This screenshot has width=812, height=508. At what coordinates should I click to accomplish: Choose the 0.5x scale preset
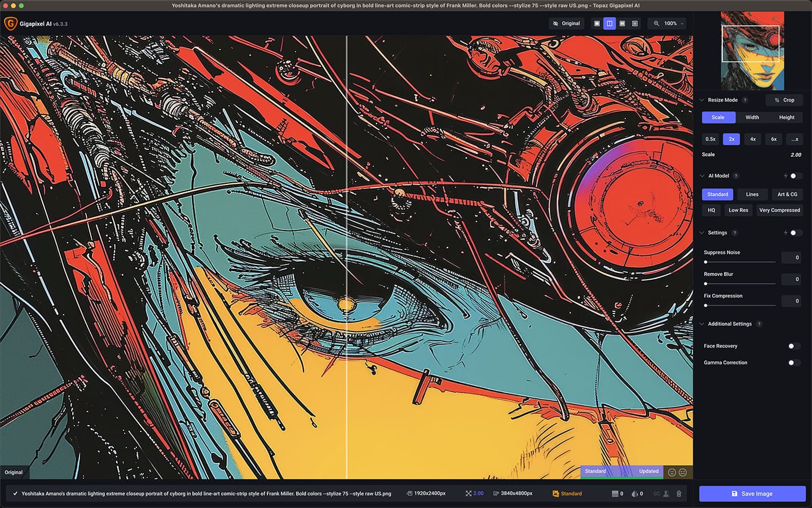pos(710,139)
